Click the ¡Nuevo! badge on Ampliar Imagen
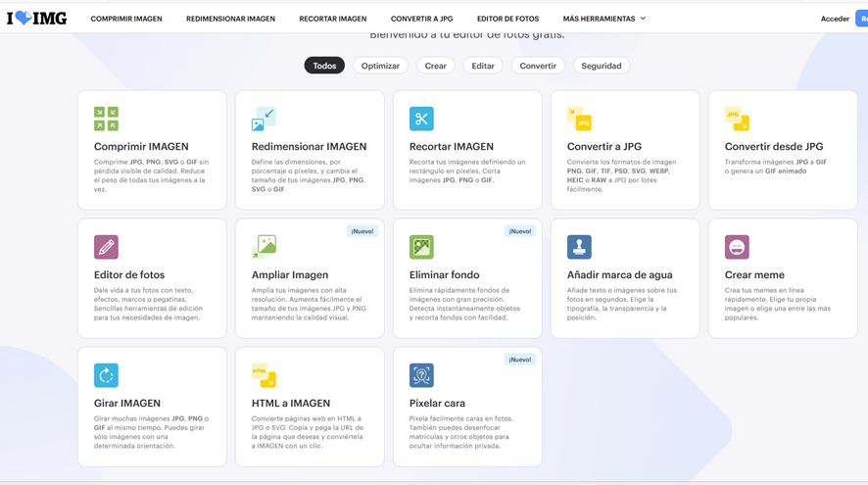The height and width of the screenshot is (485, 868). (362, 231)
